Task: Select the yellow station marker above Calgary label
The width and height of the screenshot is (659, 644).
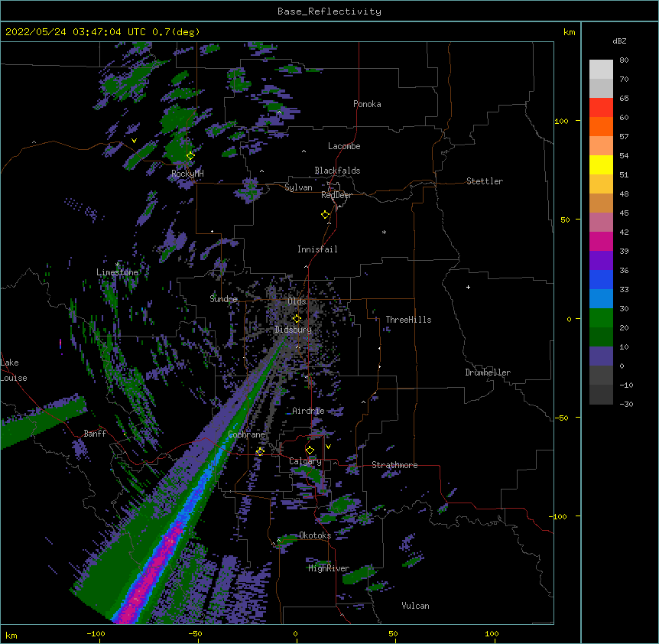Action: (x=310, y=450)
